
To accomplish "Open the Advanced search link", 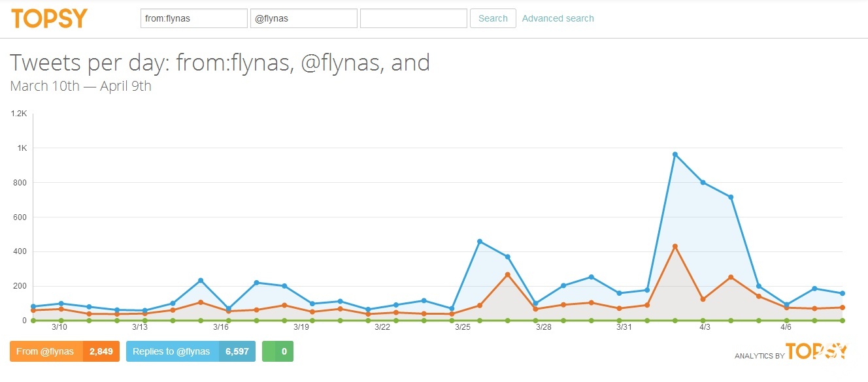I will (558, 18).
